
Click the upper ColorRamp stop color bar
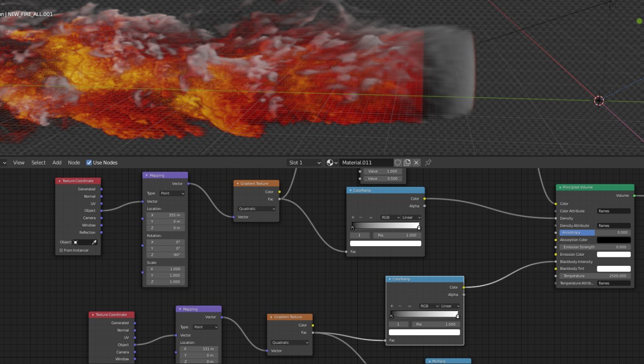click(x=385, y=244)
